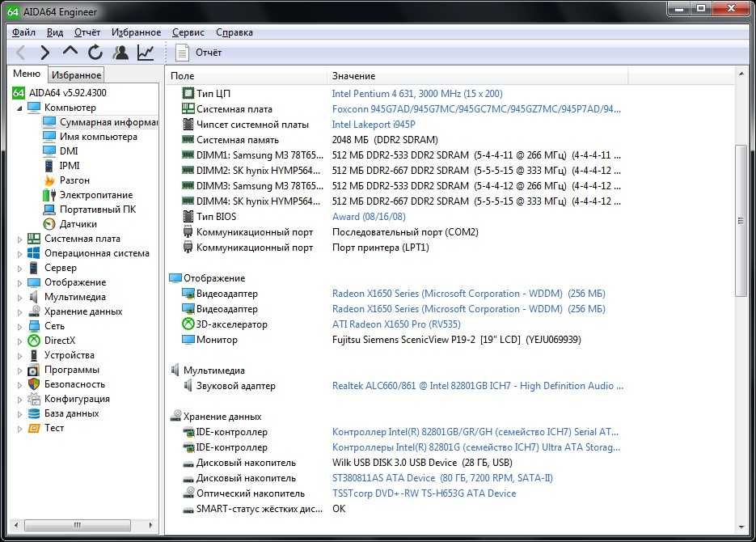The image size is (756, 542).
Task: Click the Датчики sensor gauge icon
Action: tap(49, 224)
